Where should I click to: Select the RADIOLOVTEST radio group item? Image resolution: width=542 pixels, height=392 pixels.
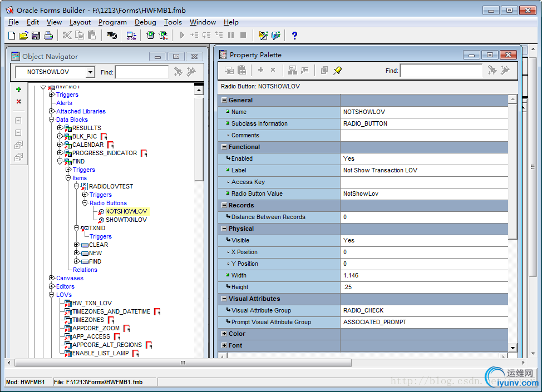coord(111,186)
